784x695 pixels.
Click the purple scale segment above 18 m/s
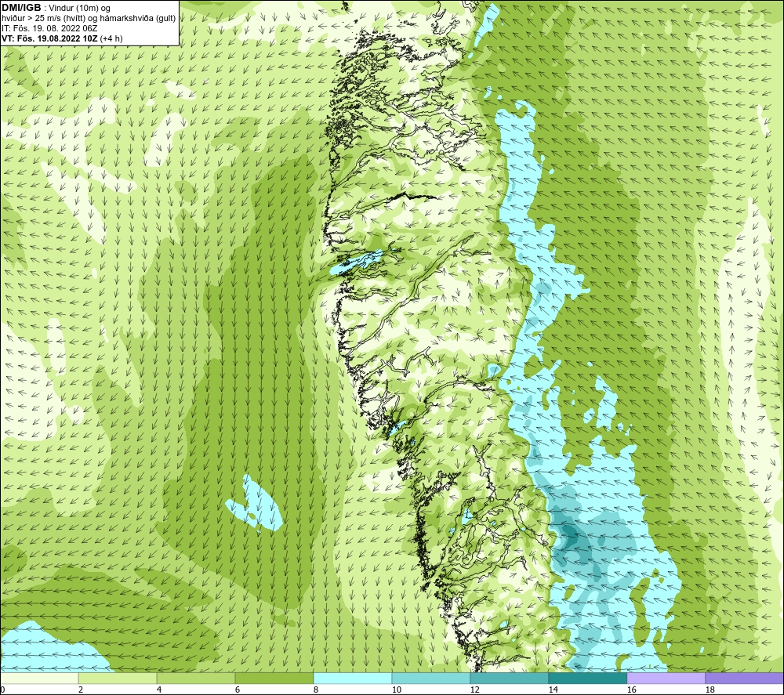tap(744, 678)
